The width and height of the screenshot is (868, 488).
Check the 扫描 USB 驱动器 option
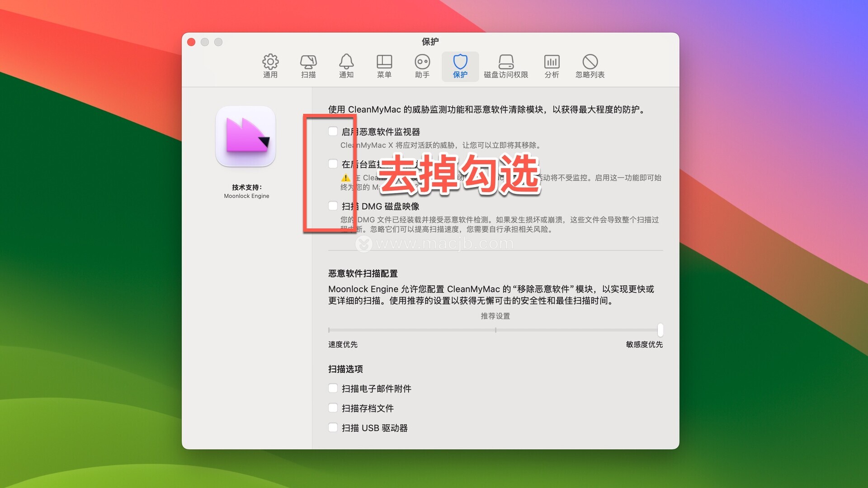(x=333, y=427)
